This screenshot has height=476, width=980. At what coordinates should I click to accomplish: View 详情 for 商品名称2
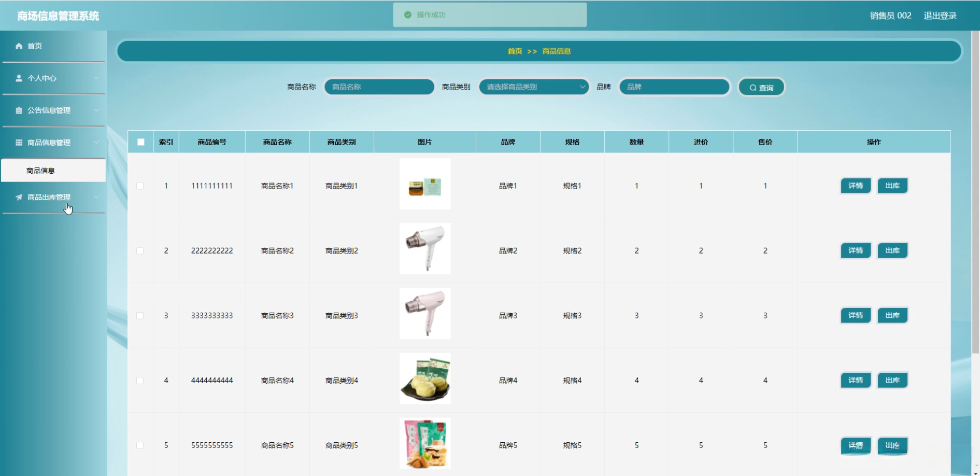pos(856,250)
